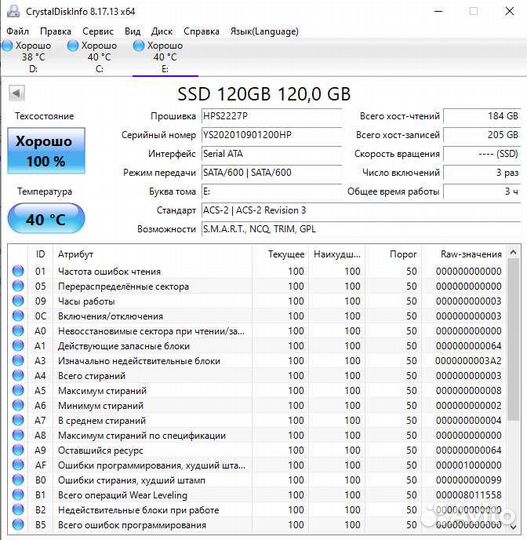Click status orb for attribute AF row
This screenshot has width=527, height=540.
coord(18,465)
